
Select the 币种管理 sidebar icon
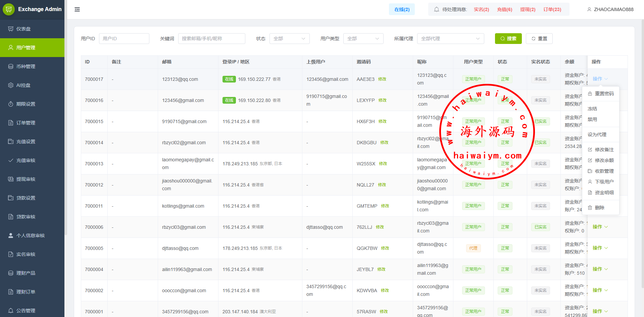(11, 66)
